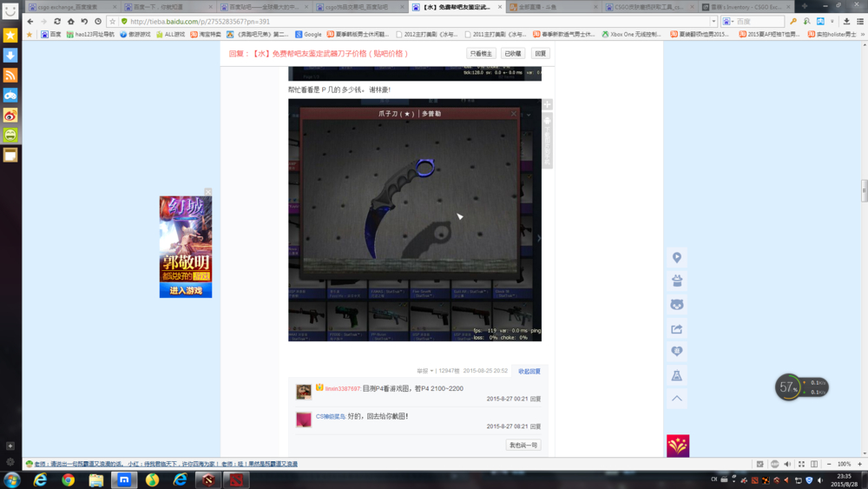The image size is (868, 489).
Task: Click the location pin icon in the right floating bar
Action: [676, 257]
